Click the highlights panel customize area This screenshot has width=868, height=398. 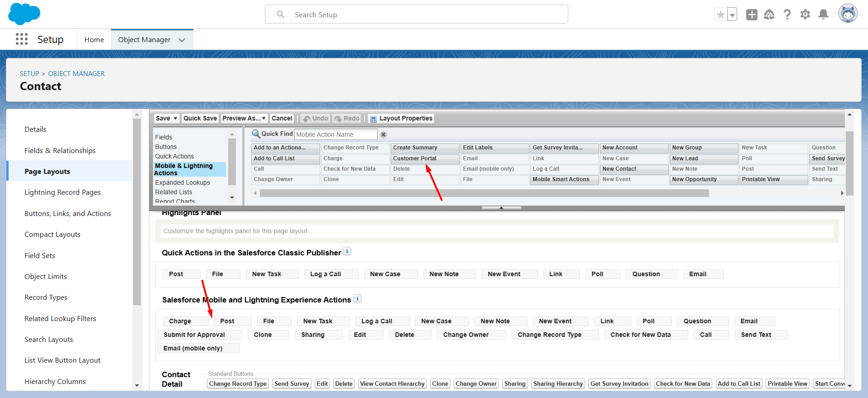click(x=497, y=231)
